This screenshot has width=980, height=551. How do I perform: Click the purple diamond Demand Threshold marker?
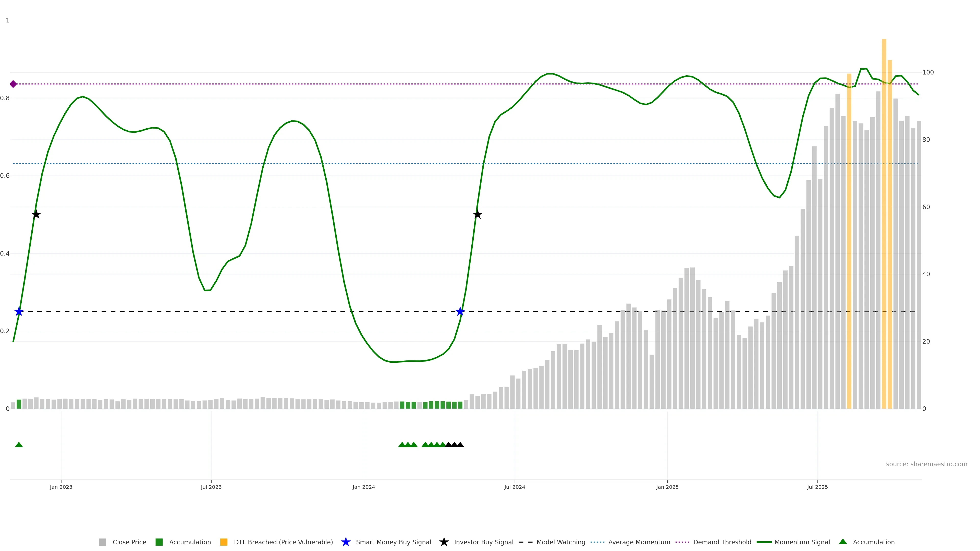pyautogui.click(x=13, y=84)
